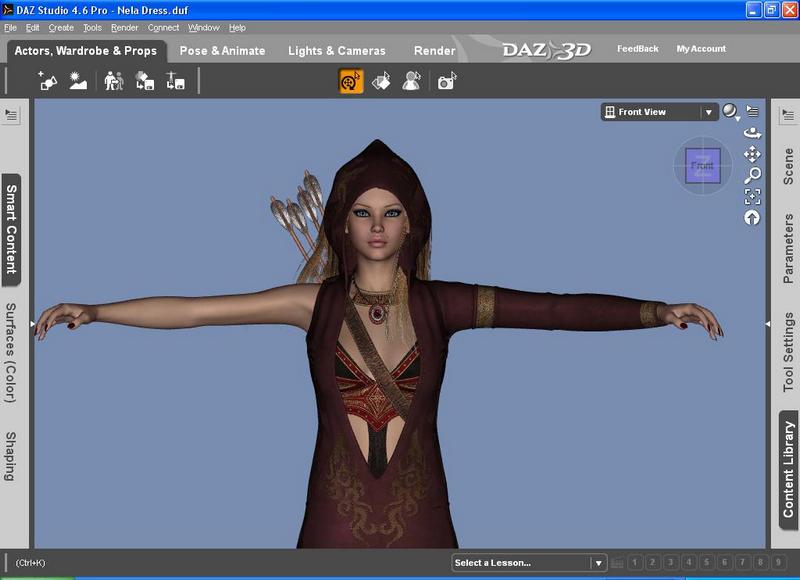
Task: Open the File menu
Action: (x=10, y=28)
